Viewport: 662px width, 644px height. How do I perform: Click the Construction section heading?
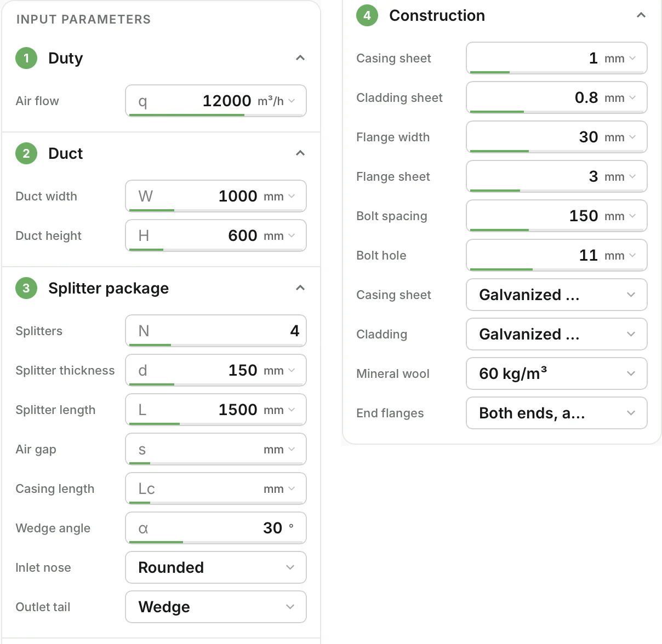pos(437,15)
